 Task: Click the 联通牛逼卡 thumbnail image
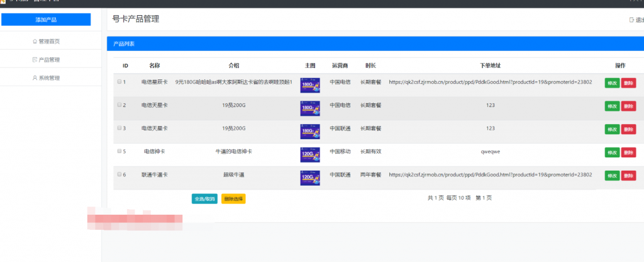[310, 178]
